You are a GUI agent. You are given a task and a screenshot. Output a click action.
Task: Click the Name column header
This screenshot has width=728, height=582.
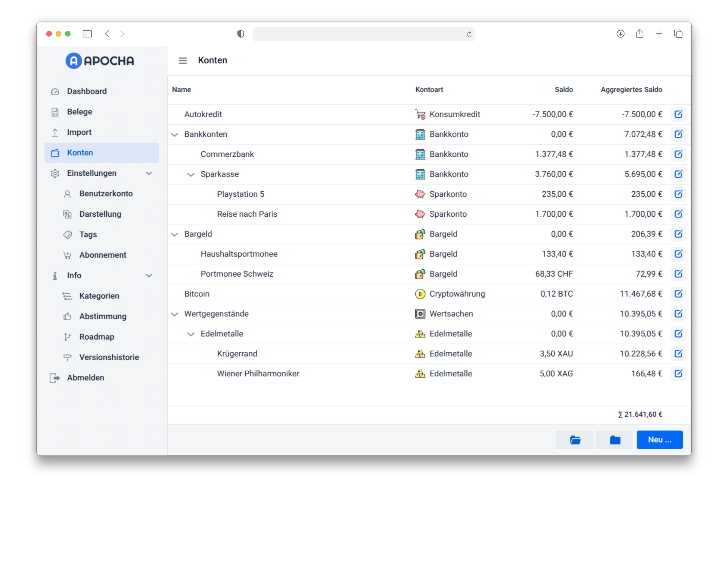coord(181,90)
